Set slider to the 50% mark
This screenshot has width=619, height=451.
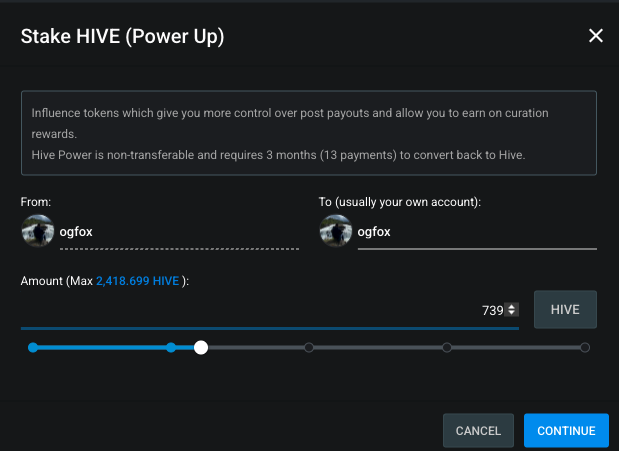tap(309, 348)
